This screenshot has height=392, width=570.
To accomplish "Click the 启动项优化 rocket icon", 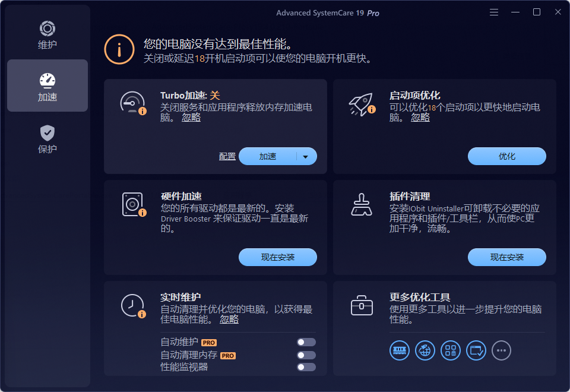I will click(362, 104).
